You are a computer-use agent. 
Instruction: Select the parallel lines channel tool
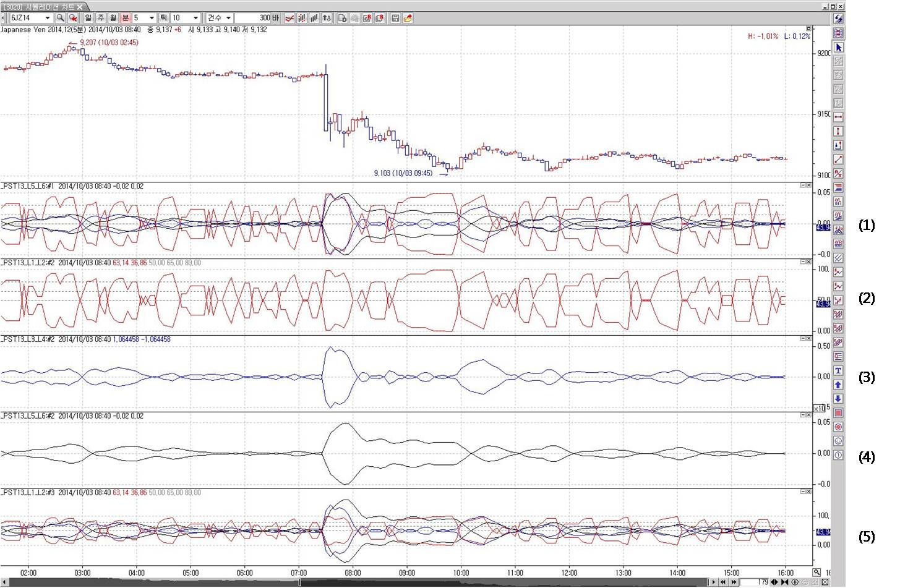[x=838, y=258]
